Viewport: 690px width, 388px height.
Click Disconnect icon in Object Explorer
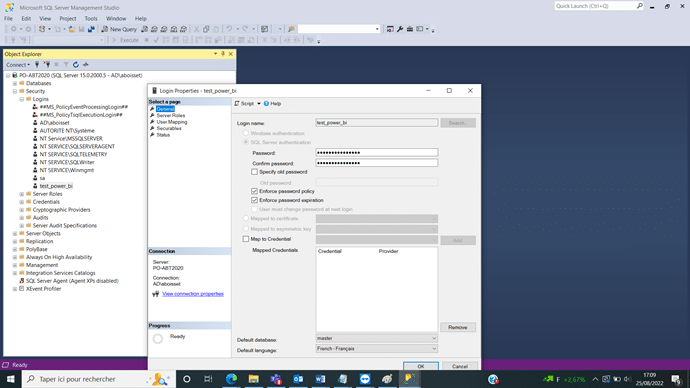point(47,65)
